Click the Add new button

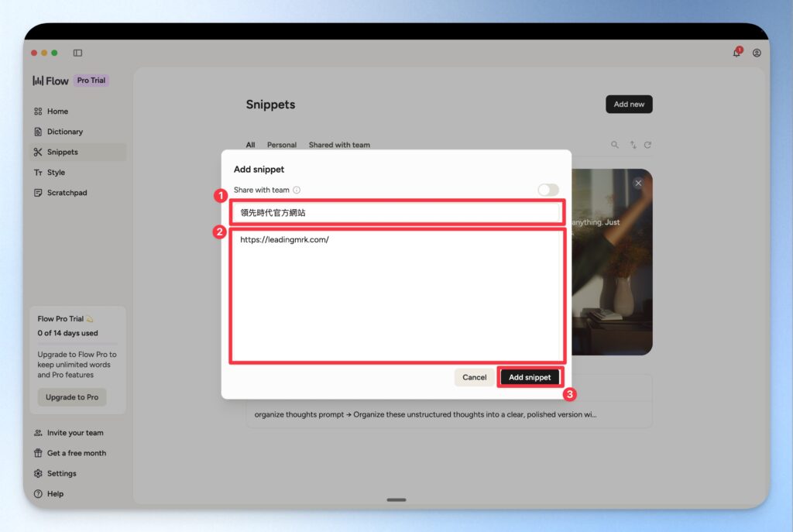click(629, 105)
